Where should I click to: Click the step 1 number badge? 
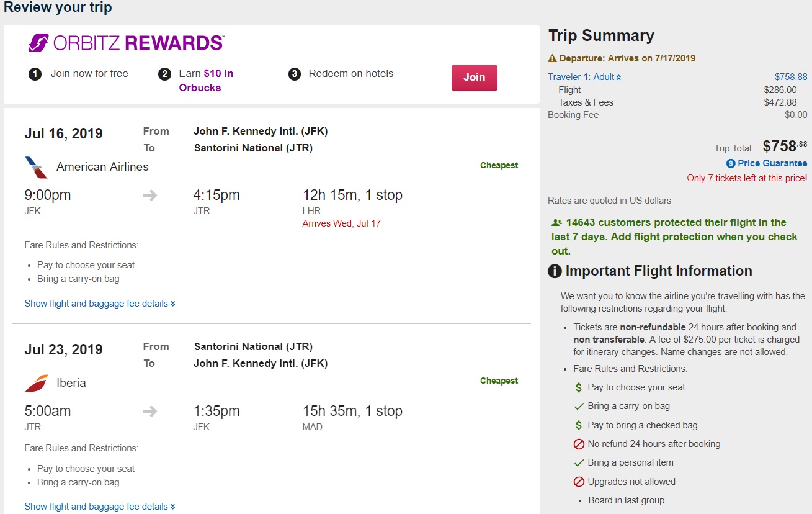tap(35, 74)
